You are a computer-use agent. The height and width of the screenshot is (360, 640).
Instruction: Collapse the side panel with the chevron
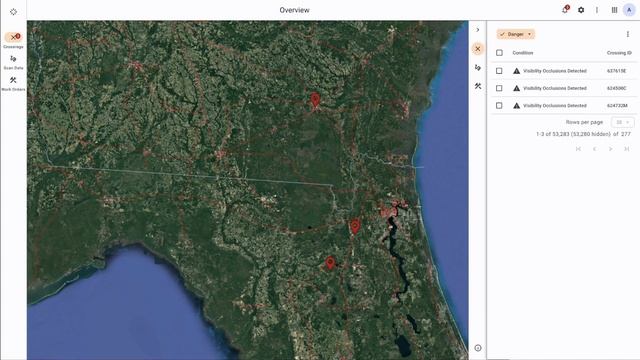(478, 30)
